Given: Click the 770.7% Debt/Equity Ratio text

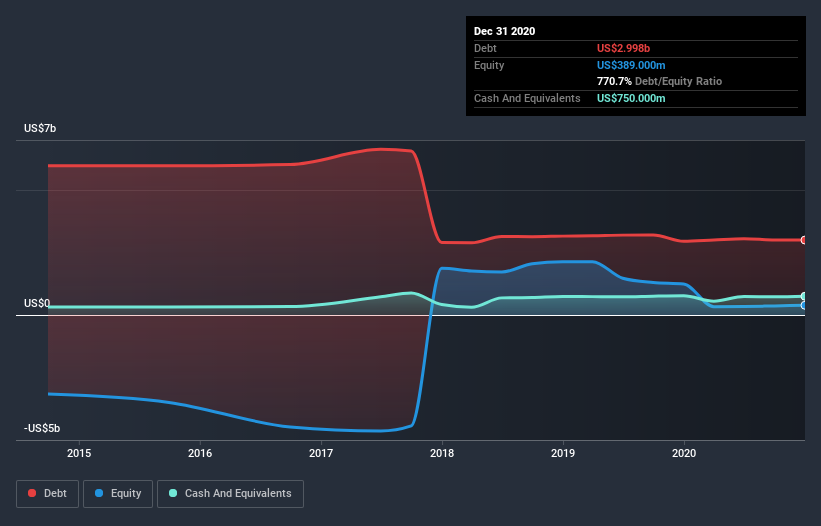Looking at the screenshot, I should pos(659,81).
